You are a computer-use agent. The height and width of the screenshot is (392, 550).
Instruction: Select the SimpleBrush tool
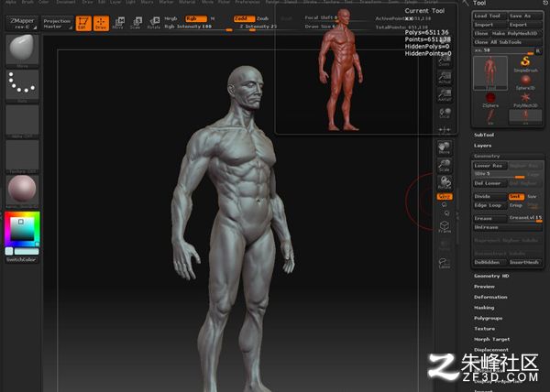[525, 64]
